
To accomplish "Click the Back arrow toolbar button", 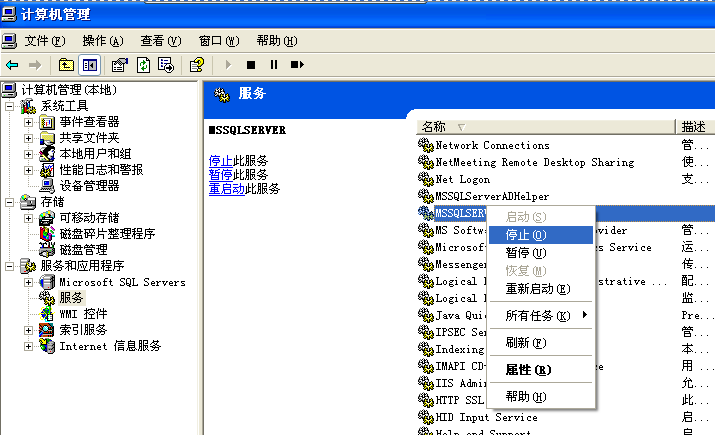I will (x=12, y=65).
